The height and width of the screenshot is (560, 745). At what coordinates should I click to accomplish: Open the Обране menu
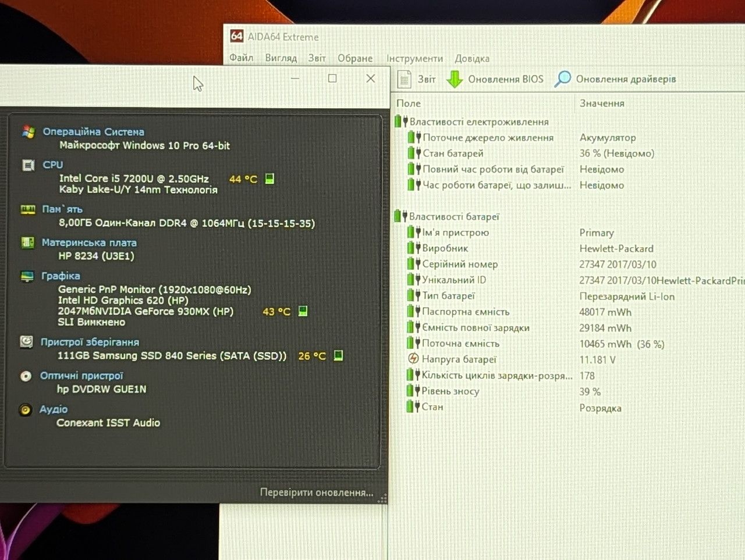coord(355,58)
